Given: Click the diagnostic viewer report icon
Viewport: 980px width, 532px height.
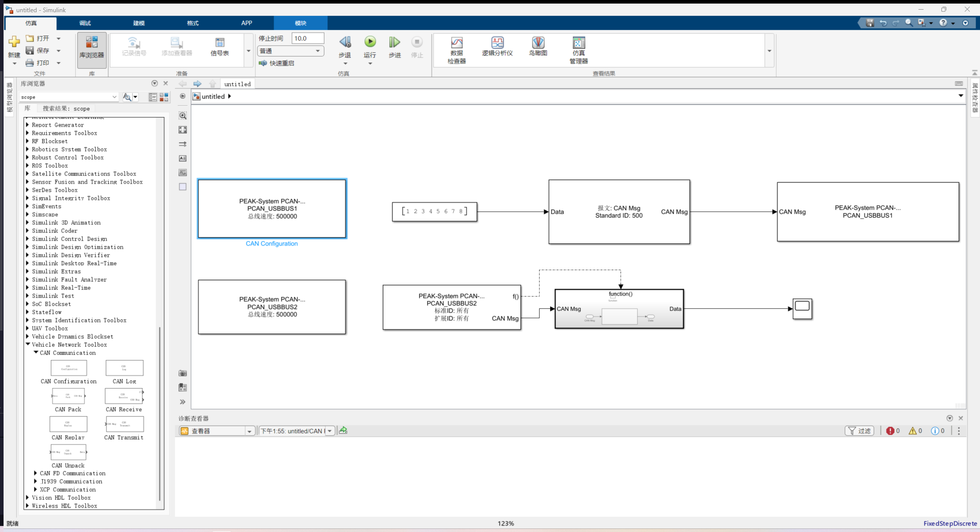Looking at the screenshot, I should click(x=343, y=430).
